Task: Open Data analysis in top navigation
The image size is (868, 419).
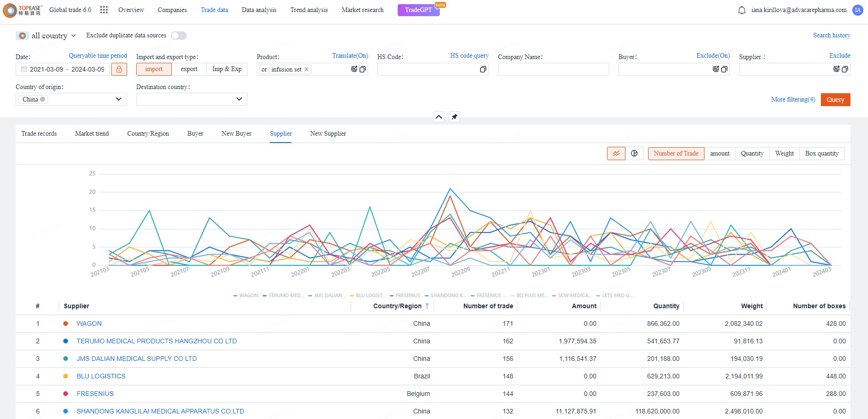Action: [x=259, y=10]
